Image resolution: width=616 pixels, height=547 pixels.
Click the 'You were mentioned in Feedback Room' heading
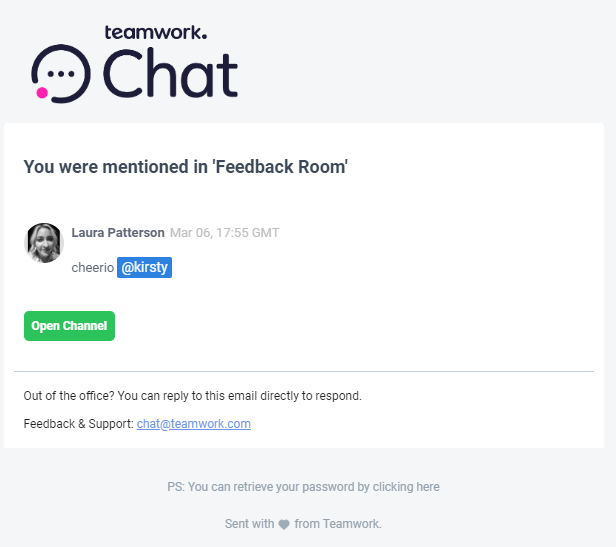coord(185,167)
